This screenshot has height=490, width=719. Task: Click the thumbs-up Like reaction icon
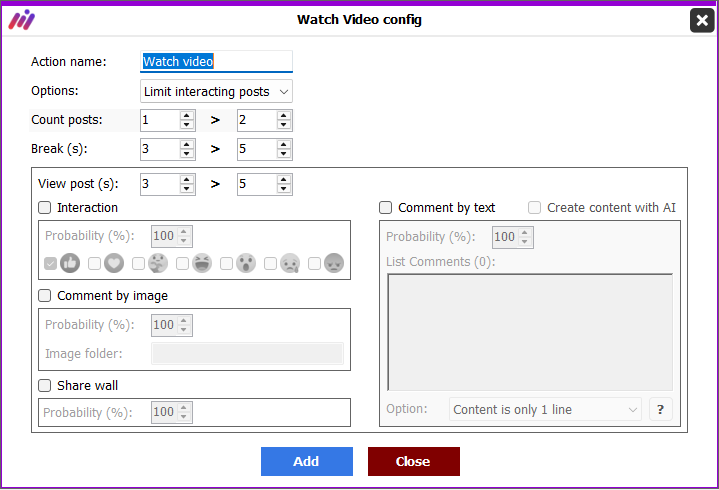click(x=70, y=264)
